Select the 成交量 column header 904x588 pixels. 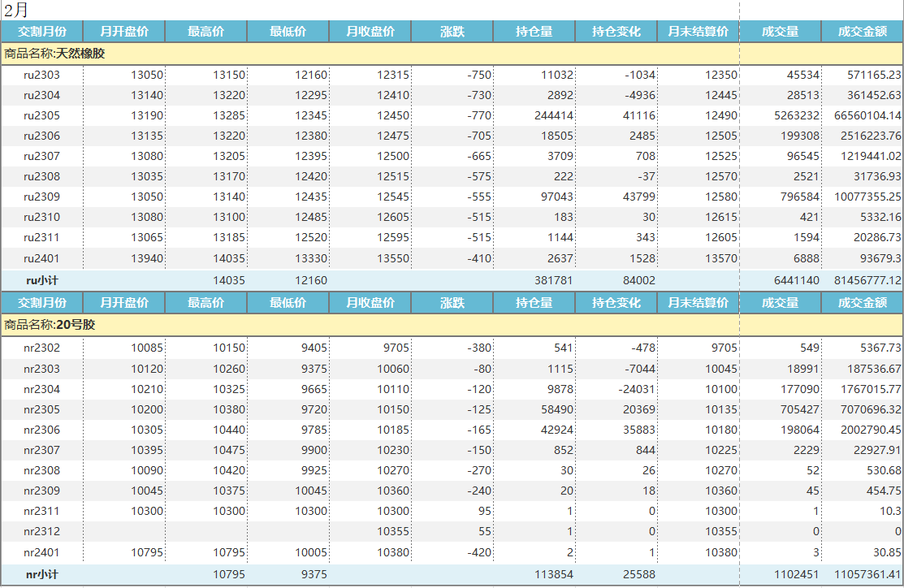tap(781, 31)
